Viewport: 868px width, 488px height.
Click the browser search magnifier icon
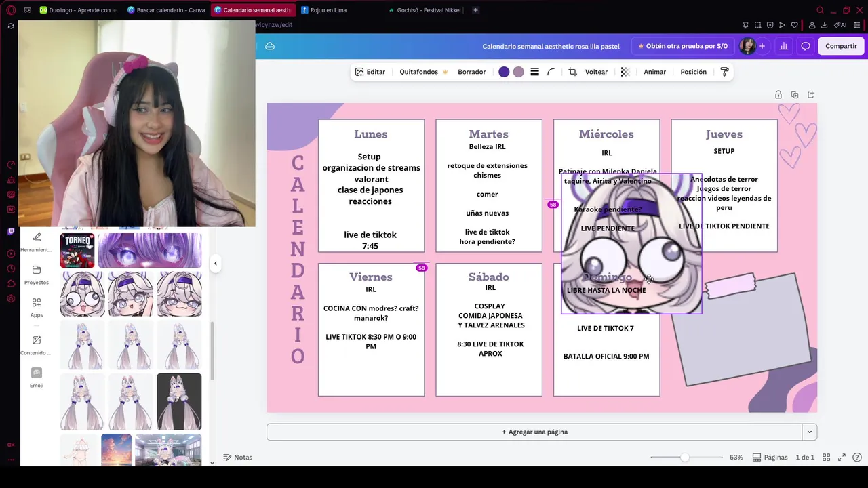820,10
